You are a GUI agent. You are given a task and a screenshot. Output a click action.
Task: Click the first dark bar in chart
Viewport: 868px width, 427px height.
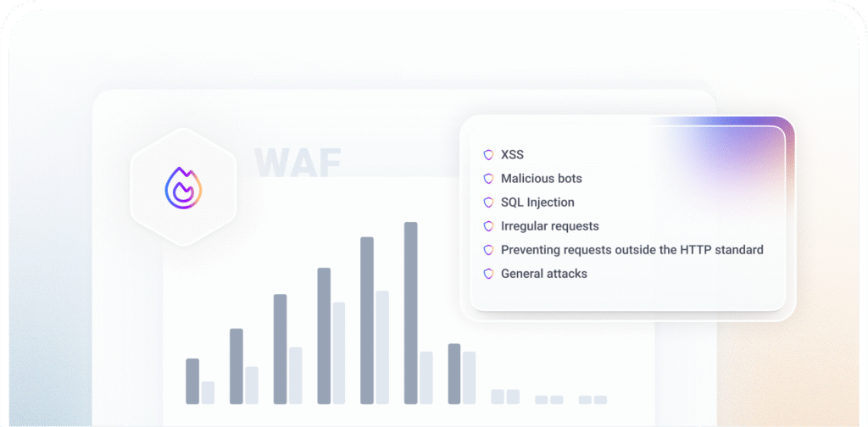coord(192,380)
